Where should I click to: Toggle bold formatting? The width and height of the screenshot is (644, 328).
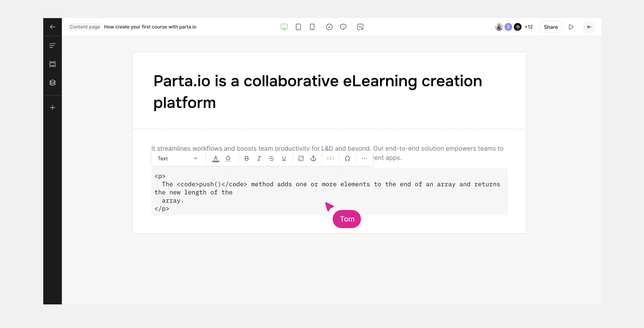[x=246, y=158]
